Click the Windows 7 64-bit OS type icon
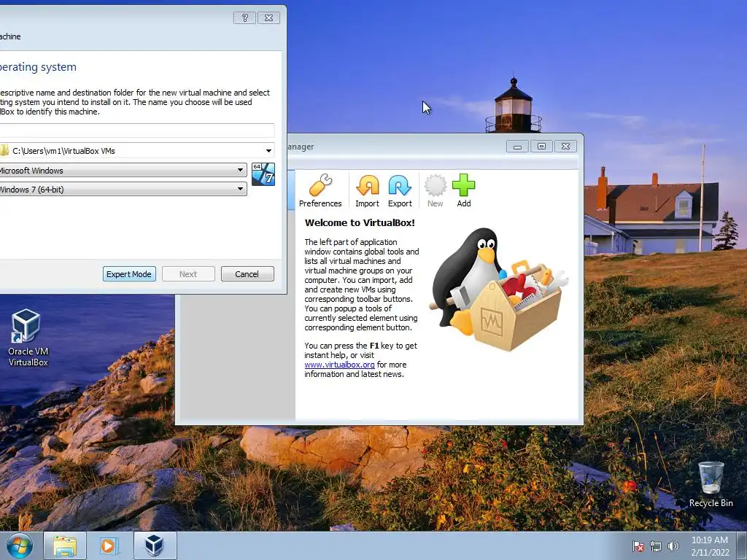Viewport: 747px width, 560px height. click(x=263, y=174)
